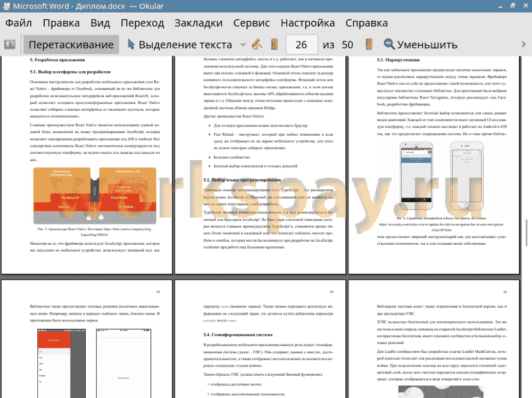Select the Выделение текста tool
This screenshot has height=398, width=532.
[180, 45]
